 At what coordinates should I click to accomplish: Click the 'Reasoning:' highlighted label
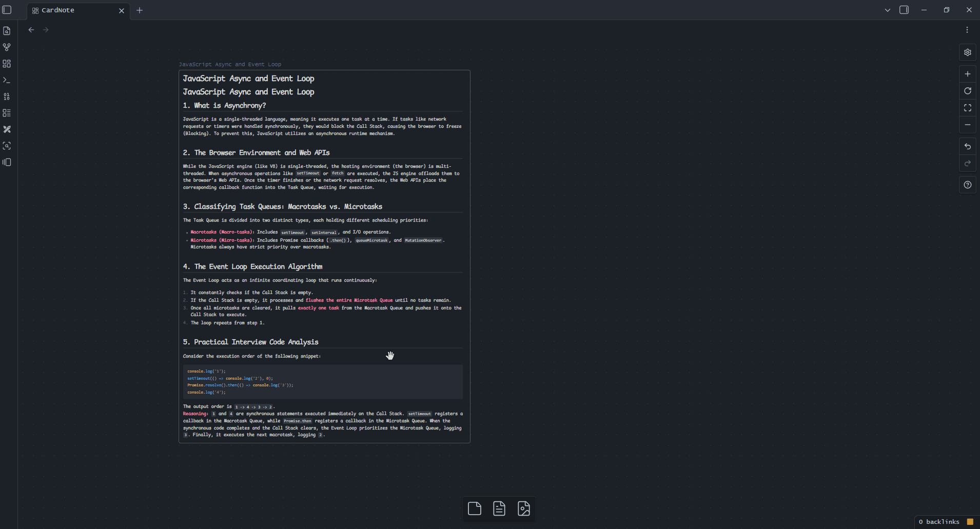click(x=195, y=414)
